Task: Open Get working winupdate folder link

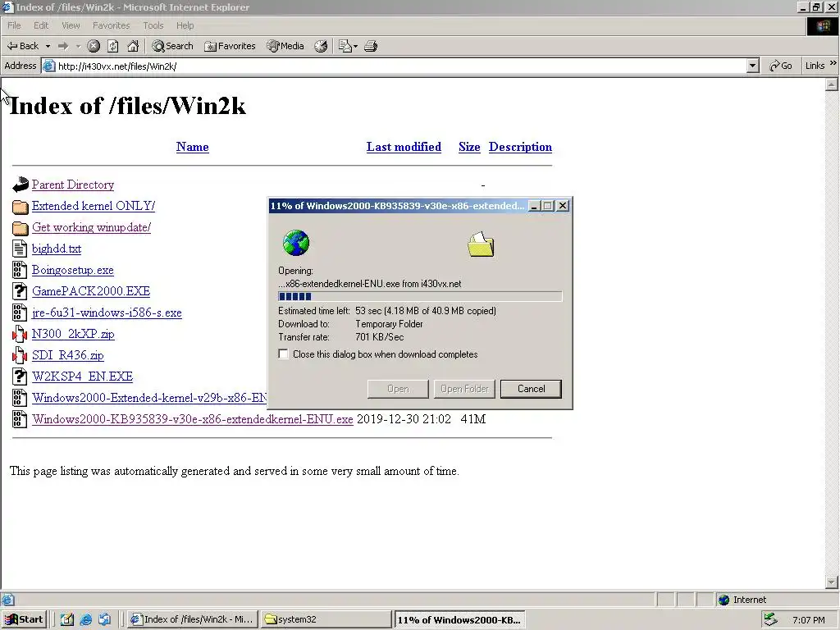Action: coord(91,227)
